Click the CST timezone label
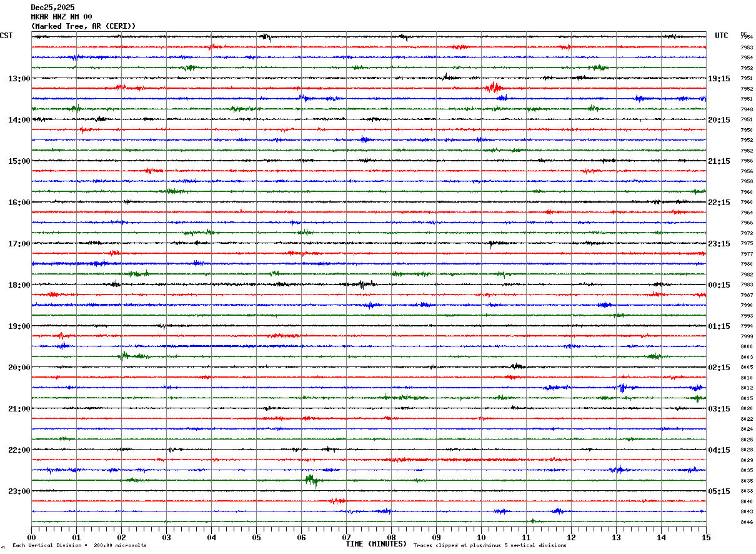The width and height of the screenshot is (756, 554). tap(6, 36)
